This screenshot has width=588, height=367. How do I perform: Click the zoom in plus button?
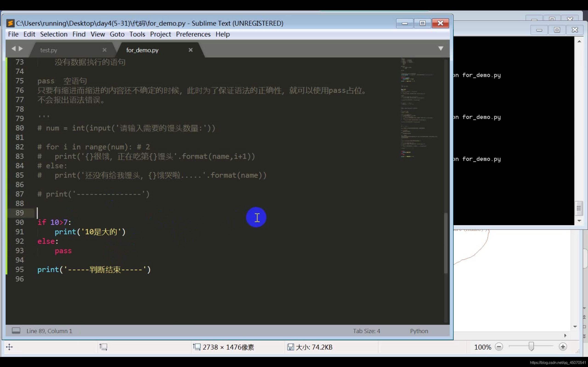pyautogui.click(x=563, y=347)
